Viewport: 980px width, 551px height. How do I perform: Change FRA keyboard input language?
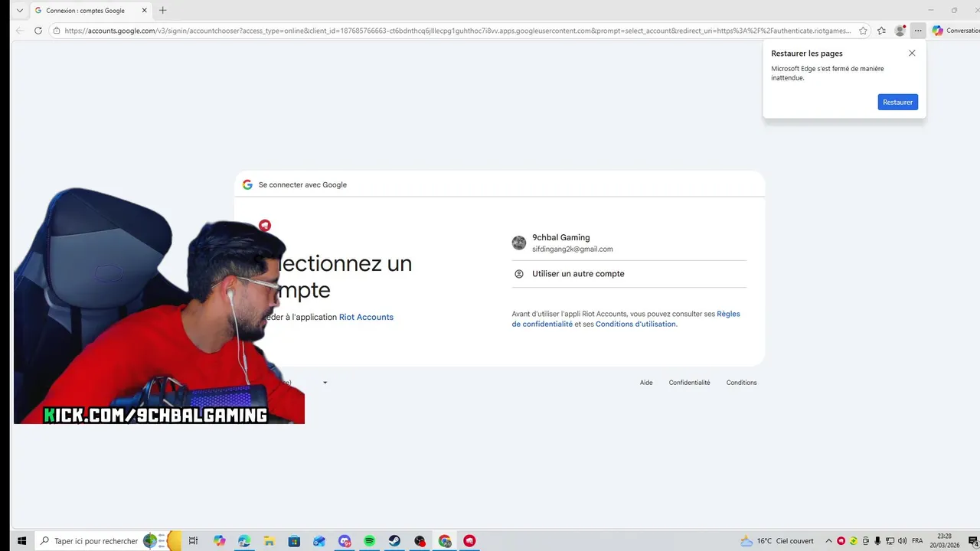(917, 541)
